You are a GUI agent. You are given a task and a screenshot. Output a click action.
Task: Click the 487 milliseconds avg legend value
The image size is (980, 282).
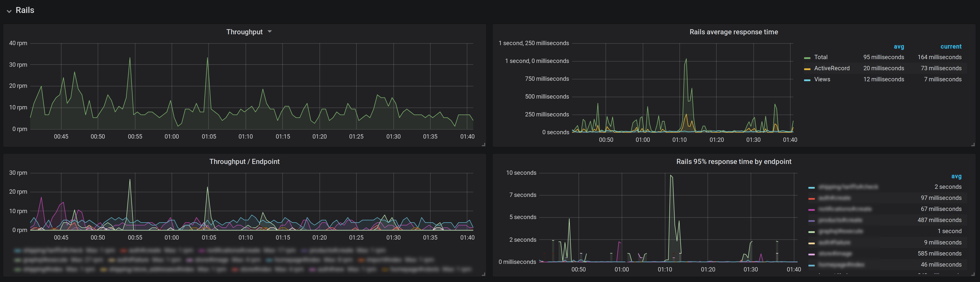(x=939, y=220)
